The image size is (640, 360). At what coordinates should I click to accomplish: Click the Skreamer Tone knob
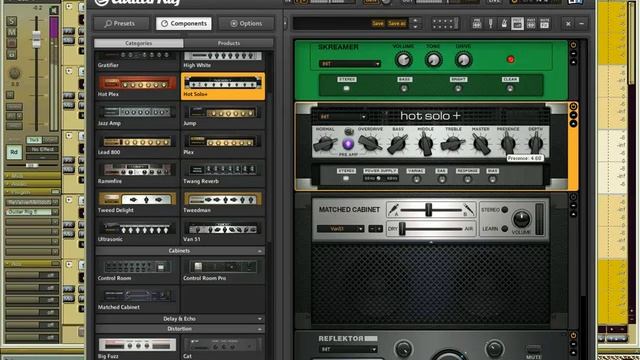[433, 60]
